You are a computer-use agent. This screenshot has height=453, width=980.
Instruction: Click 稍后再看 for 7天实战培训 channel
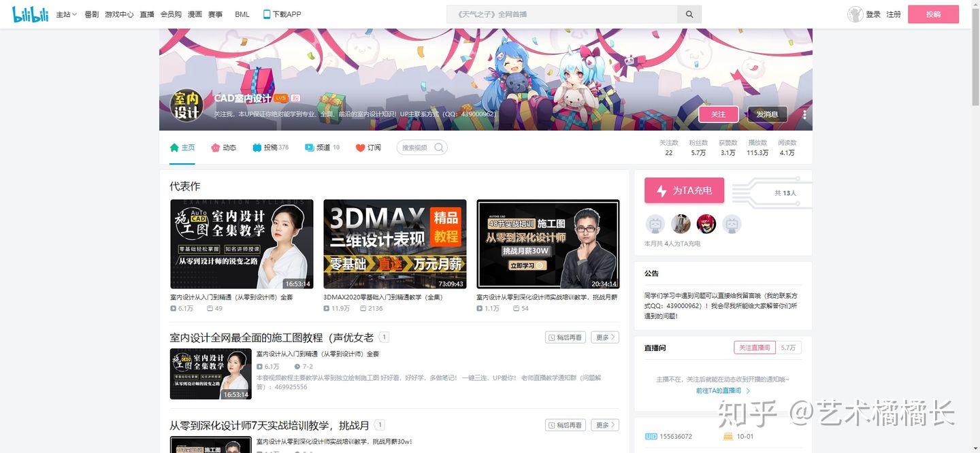[565, 425]
